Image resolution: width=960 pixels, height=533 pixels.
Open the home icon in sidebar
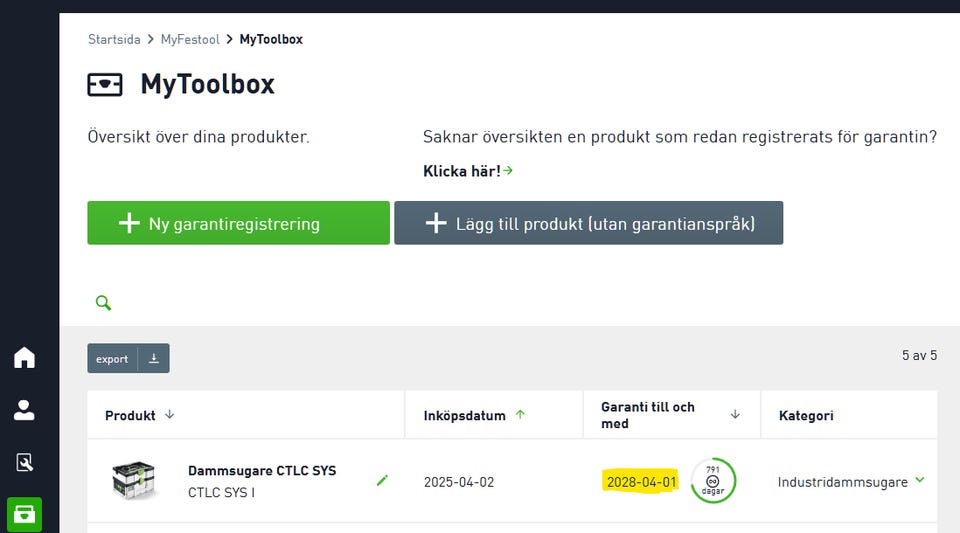(24, 358)
